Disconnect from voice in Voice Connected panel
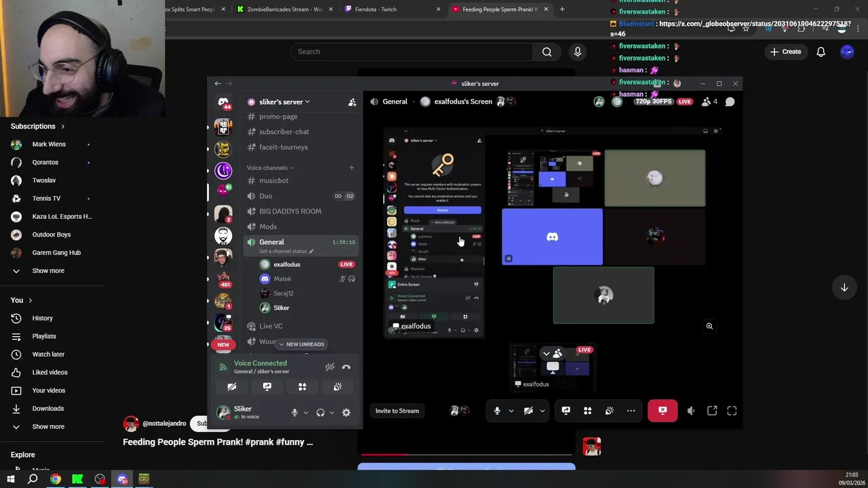 tap(347, 367)
